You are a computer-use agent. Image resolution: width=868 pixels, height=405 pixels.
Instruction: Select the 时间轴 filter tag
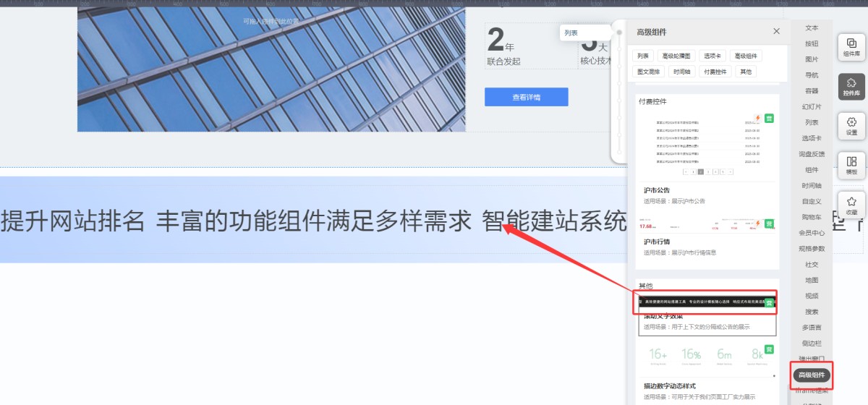coord(681,72)
